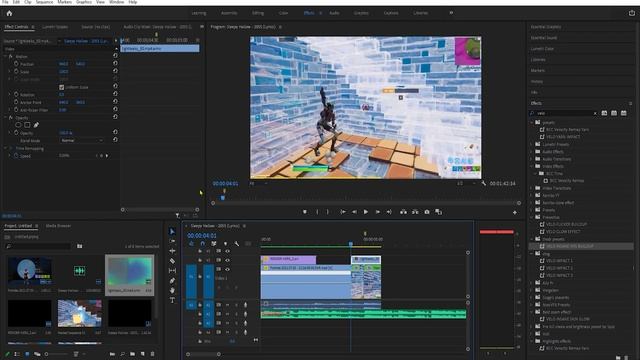Expand the Lumetri Presets folder
This screenshot has height=360, width=640.
click(532, 144)
